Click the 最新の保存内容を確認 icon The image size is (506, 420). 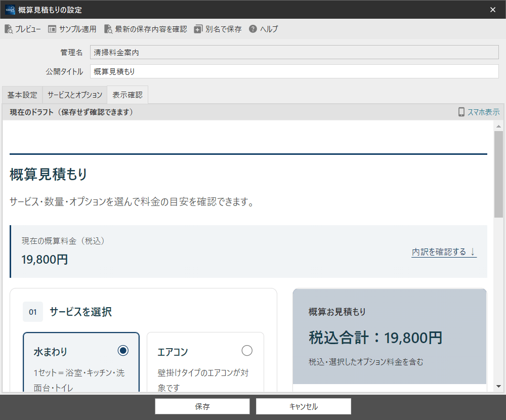pyautogui.click(x=108, y=29)
